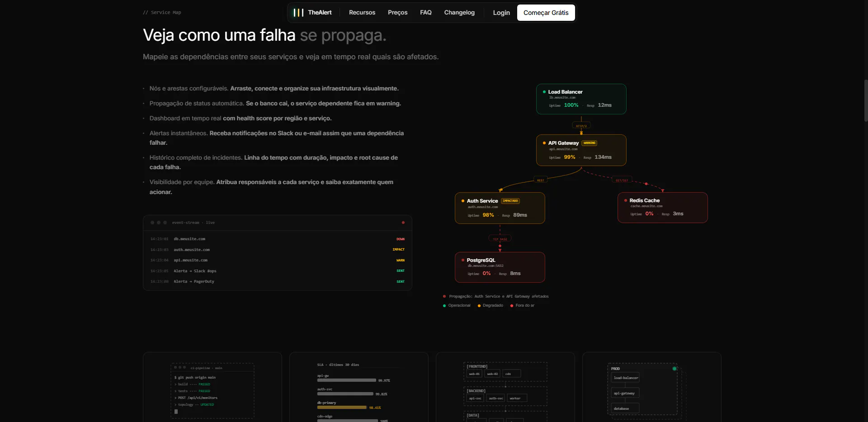Viewport: 868px width, 422px height.
Task: Click the orange status dot of API Gateway
Action: click(544, 143)
